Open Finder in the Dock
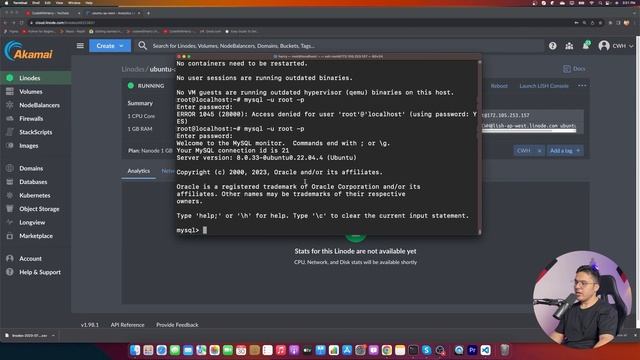640x360 pixels. pyautogui.click(x=135, y=350)
